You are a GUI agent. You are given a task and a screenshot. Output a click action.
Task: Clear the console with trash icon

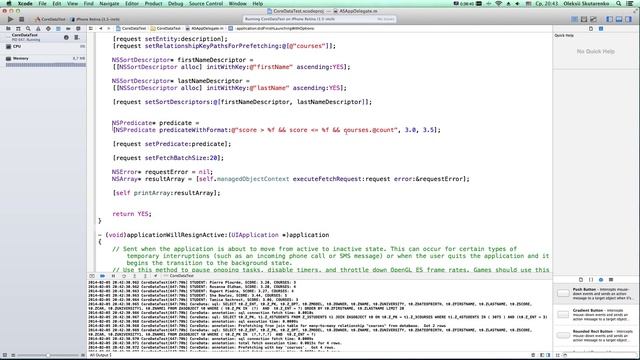[533, 355]
